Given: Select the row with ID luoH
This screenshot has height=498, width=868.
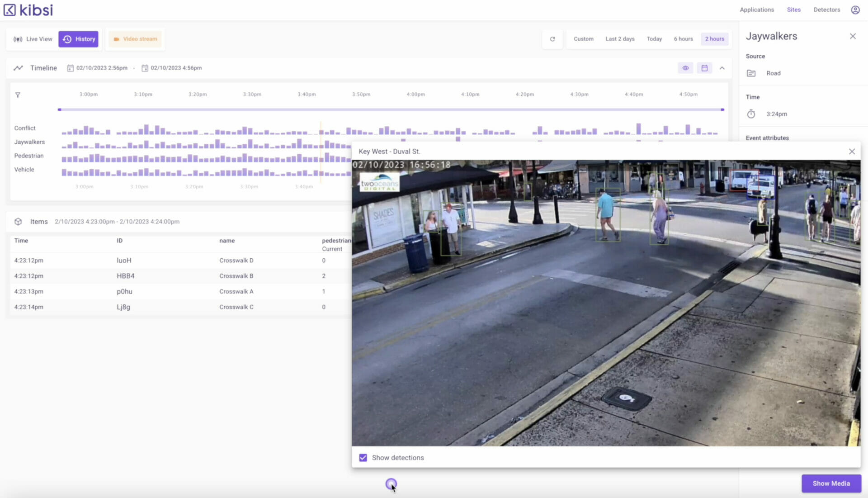Looking at the screenshot, I should (x=181, y=261).
